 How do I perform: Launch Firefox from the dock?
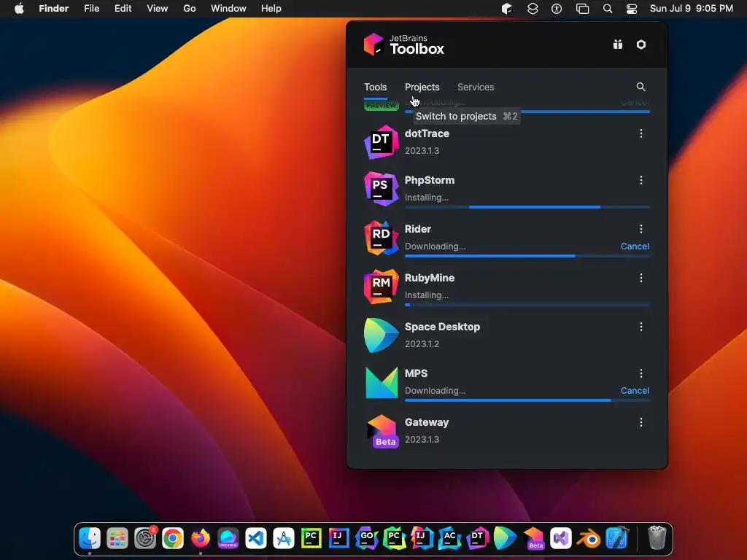pyautogui.click(x=201, y=539)
